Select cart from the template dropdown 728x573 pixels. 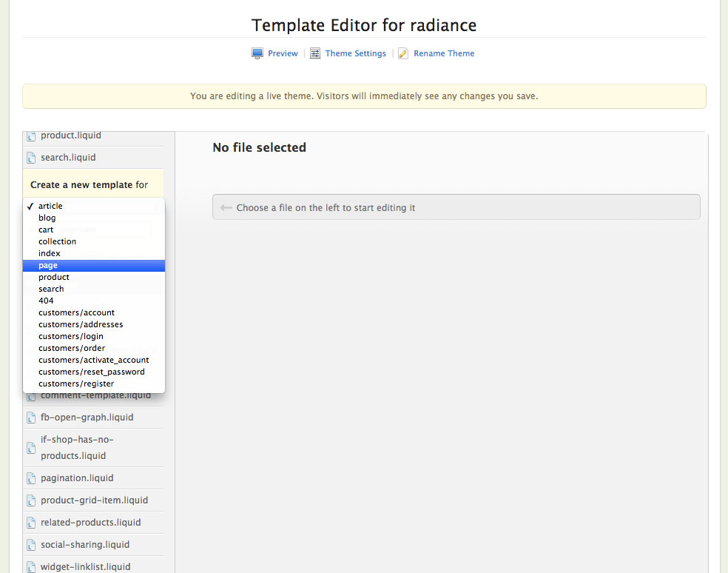[x=46, y=229]
